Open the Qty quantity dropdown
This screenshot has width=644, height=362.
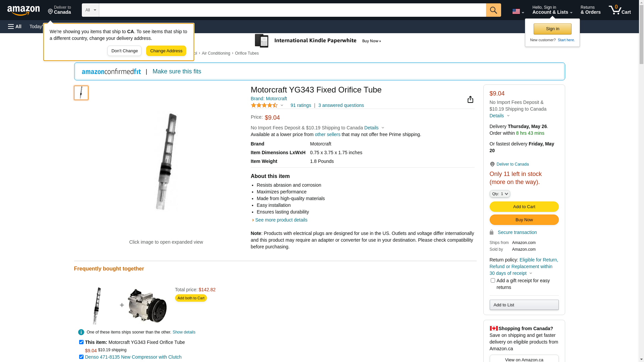click(x=500, y=194)
